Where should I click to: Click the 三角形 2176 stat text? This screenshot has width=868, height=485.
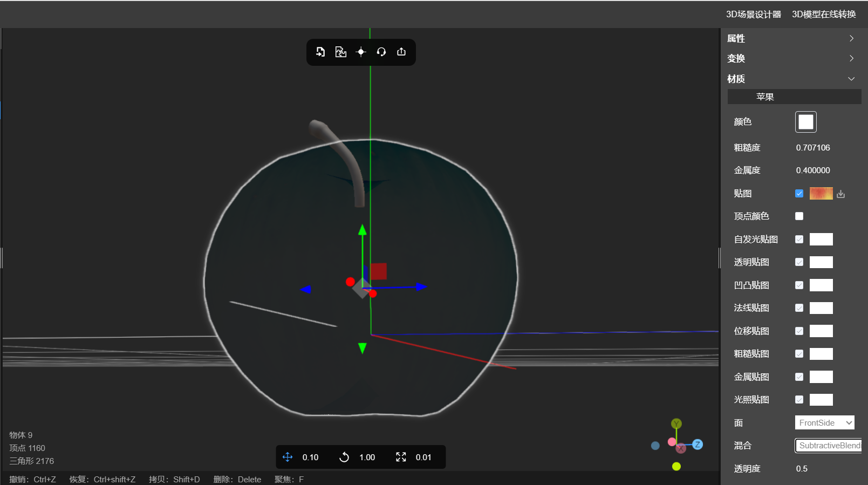pyautogui.click(x=31, y=461)
